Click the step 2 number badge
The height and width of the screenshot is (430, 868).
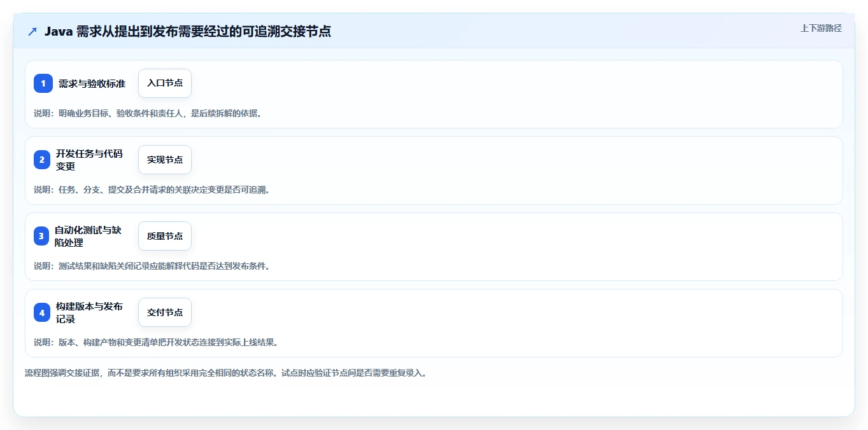coord(42,160)
